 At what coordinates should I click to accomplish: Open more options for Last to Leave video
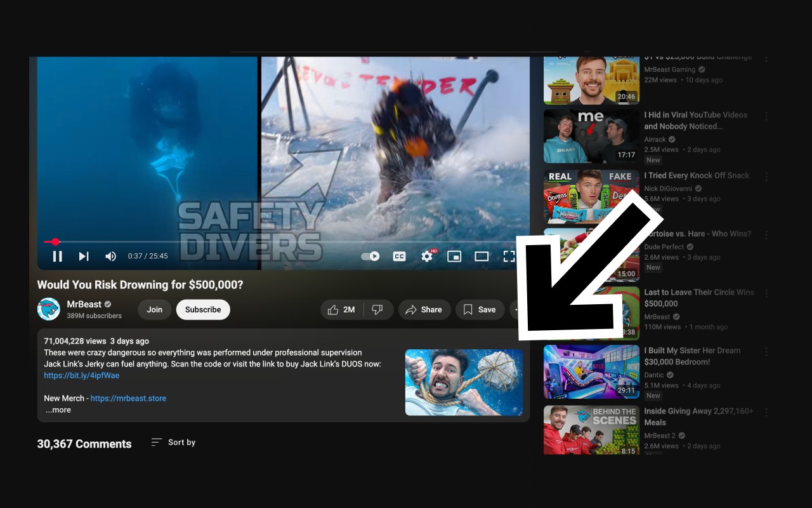point(766,293)
